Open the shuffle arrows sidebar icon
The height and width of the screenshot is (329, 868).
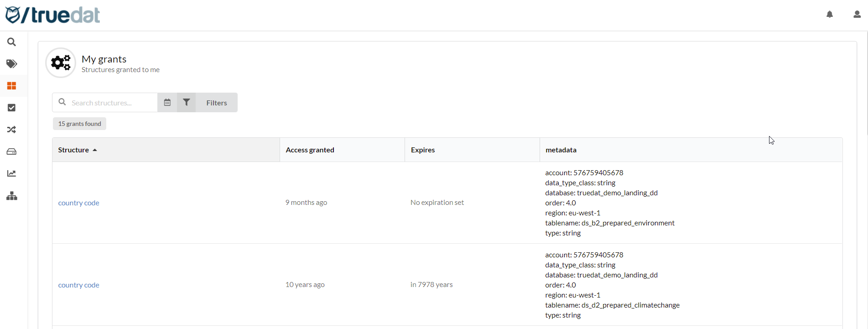12,130
